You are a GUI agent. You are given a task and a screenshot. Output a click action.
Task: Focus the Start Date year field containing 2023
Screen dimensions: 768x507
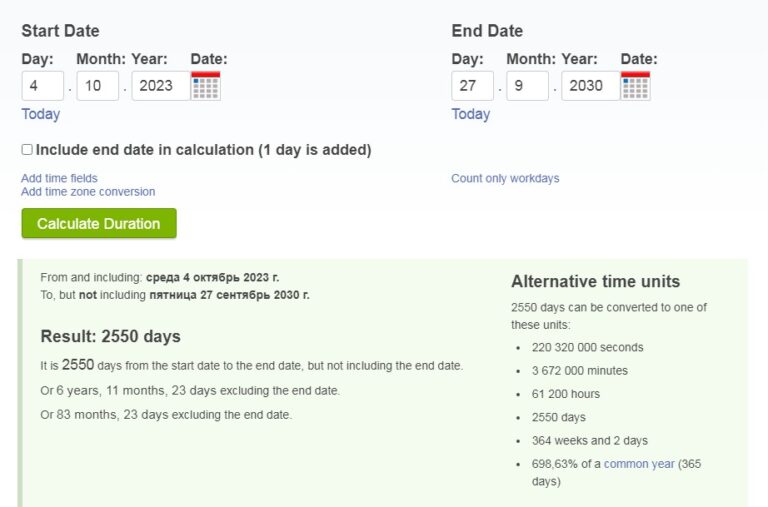click(x=161, y=86)
